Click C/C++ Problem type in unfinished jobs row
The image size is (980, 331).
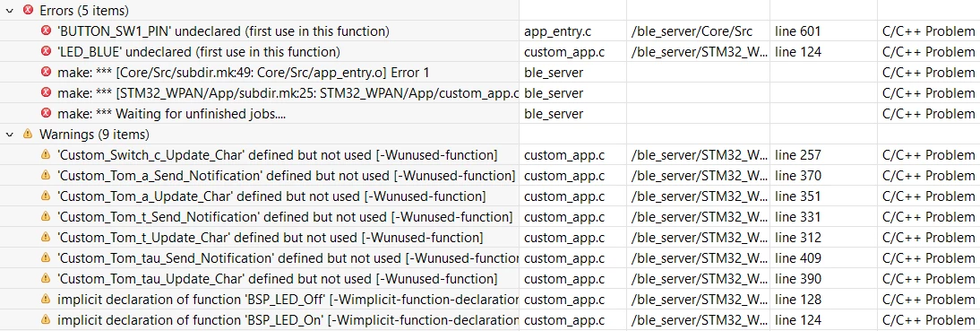[x=929, y=113]
